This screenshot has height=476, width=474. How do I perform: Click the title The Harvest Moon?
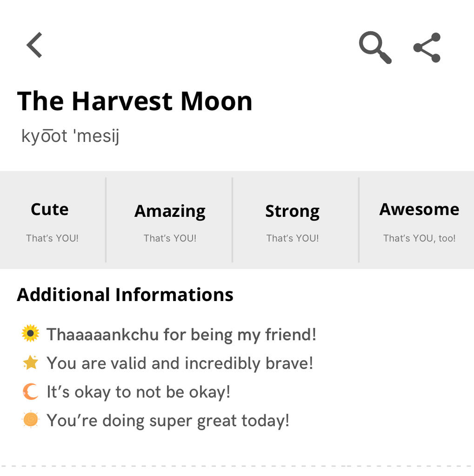coord(134,101)
